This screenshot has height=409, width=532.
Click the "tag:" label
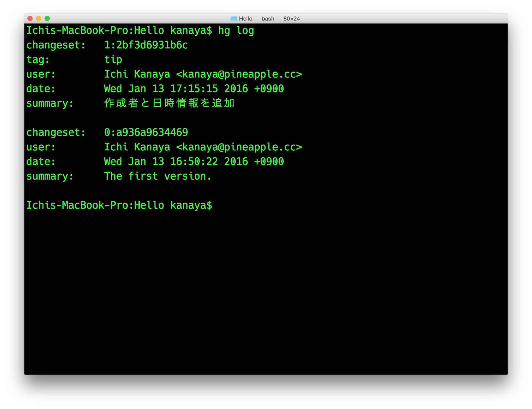coord(38,60)
